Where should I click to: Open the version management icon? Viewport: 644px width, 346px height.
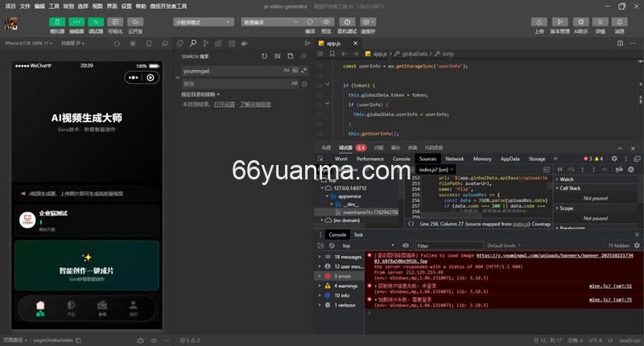click(559, 22)
